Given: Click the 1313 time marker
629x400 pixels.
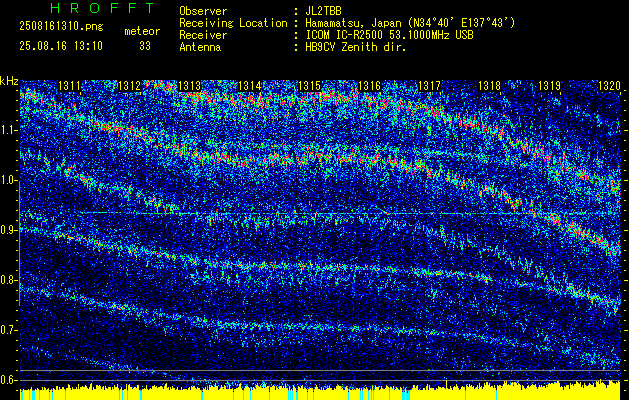Looking at the screenshot, I should pyautogui.click(x=190, y=85).
